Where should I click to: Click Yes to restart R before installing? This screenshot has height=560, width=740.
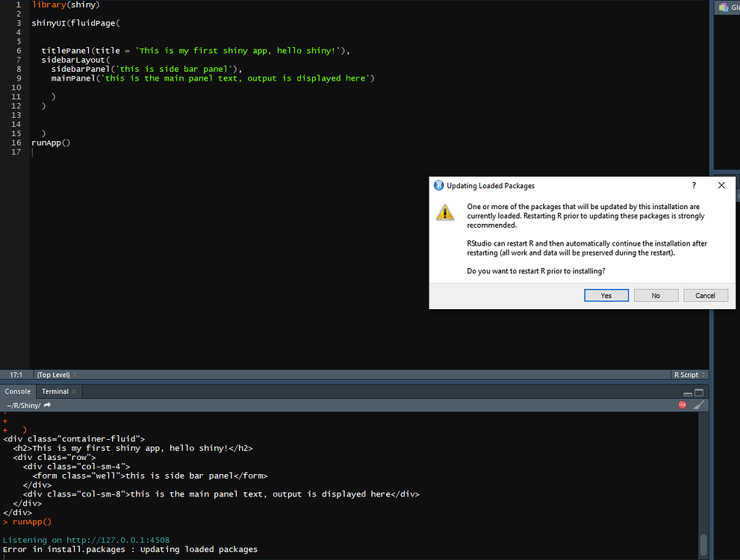(x=606, y=295)
